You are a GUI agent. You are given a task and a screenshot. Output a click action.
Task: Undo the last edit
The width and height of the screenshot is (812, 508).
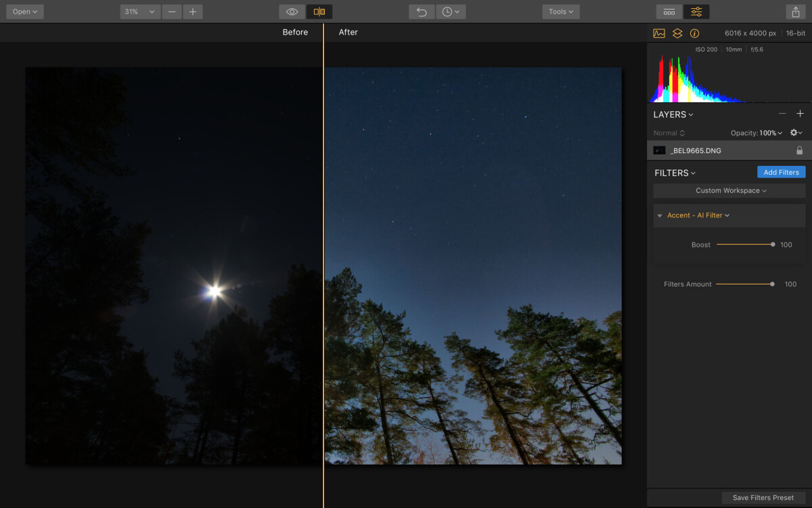(x=422, y=12)
